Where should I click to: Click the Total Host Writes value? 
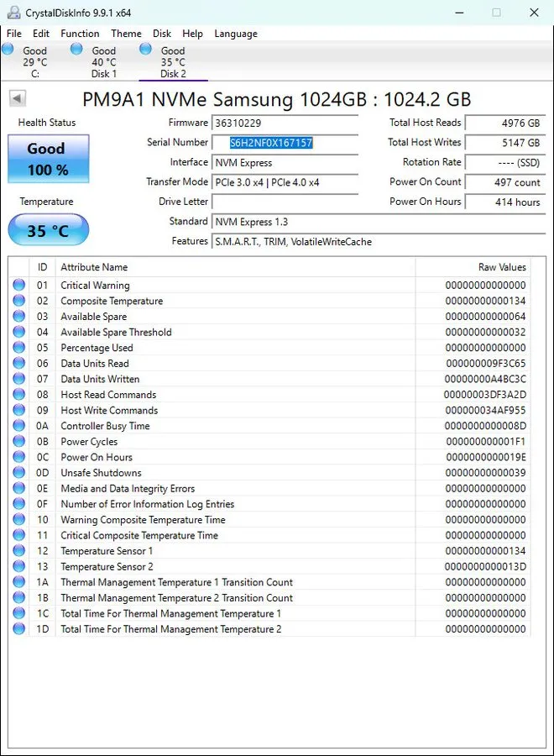[505, 143]
